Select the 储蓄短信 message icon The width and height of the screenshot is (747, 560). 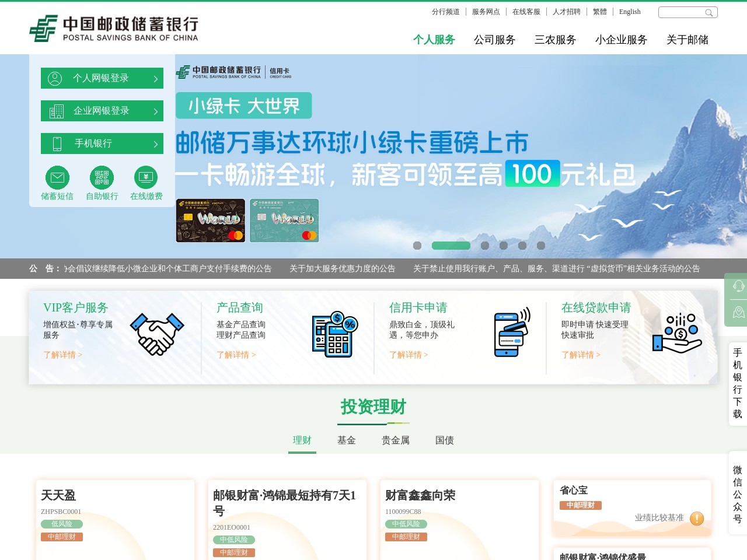(x=57, y=177)
